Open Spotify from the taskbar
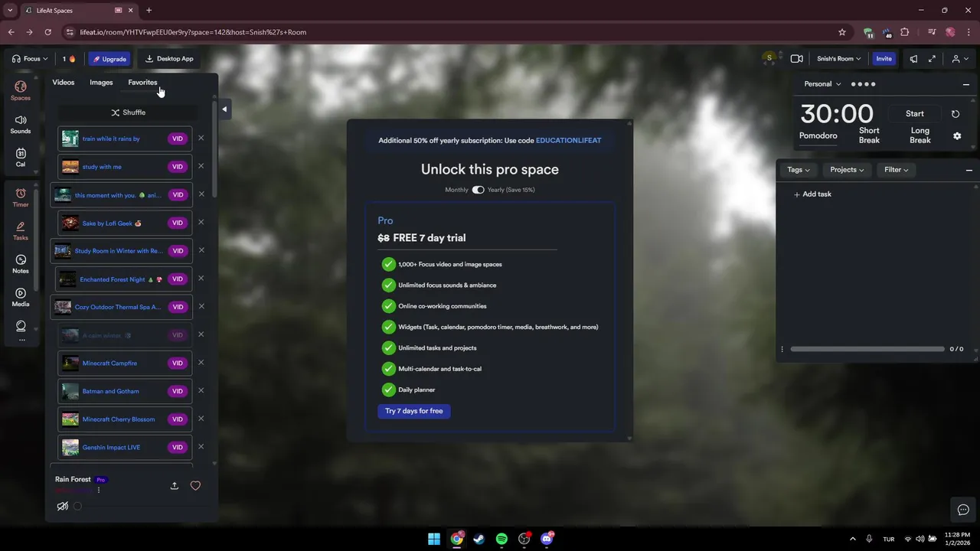Image resolution: width=980 pixels, height=551 pixels. click(x=501, y=539)
